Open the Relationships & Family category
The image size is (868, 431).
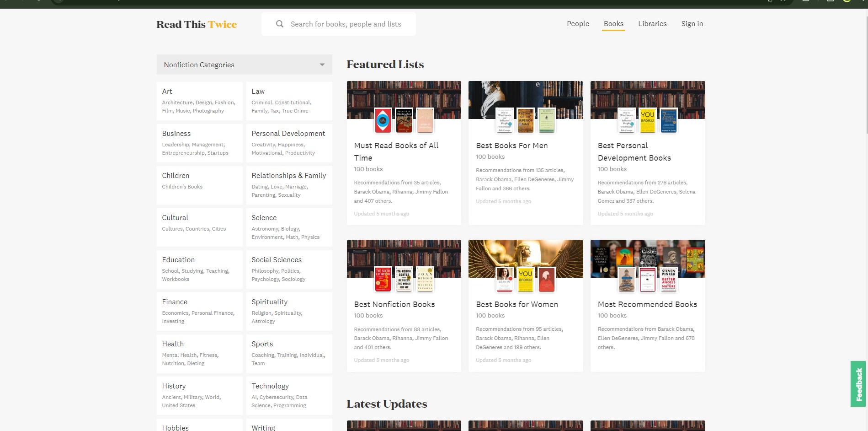click(289, 185)
